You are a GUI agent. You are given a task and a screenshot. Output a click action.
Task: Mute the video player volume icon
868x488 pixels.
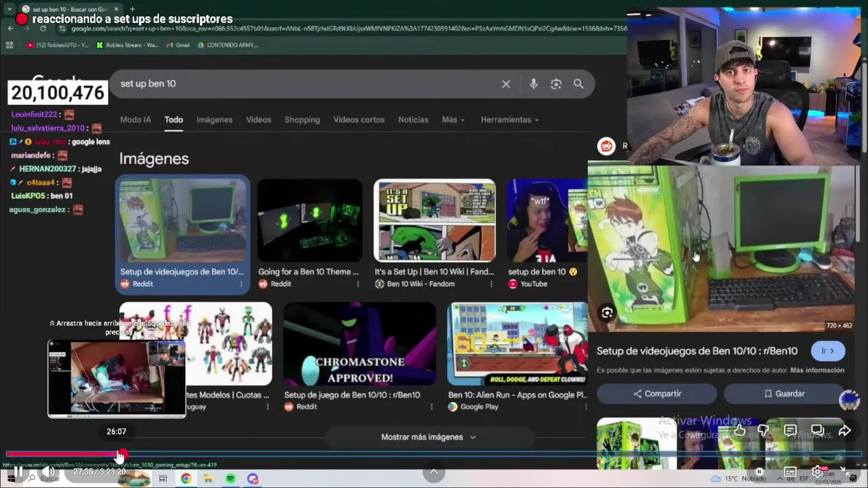coord(48,472)
